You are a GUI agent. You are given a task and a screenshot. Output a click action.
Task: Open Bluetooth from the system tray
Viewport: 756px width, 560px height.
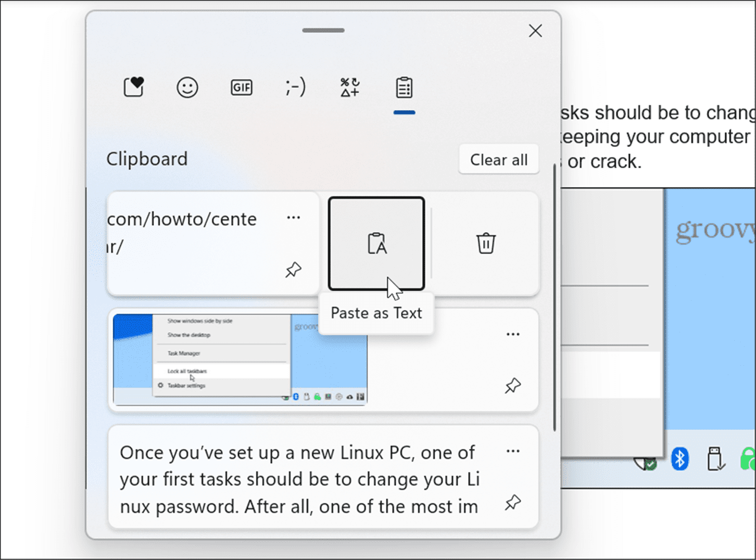click(679, 459)
